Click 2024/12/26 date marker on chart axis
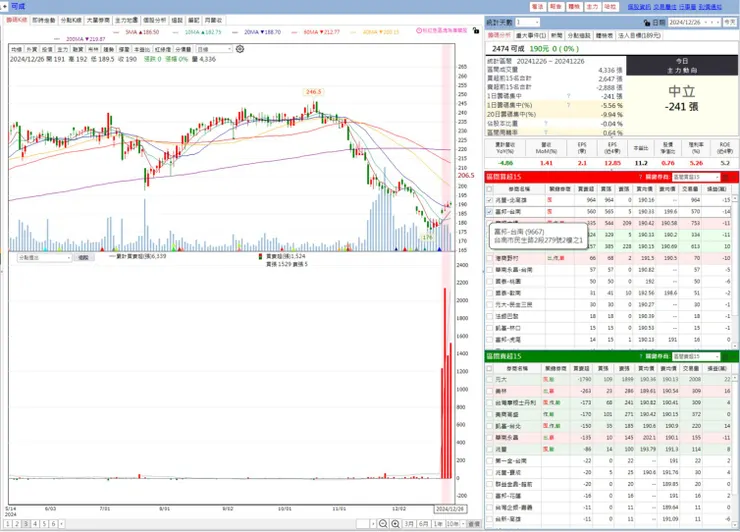Image resolution: width=740 pixels, height=532 pixels. (x=450, y=509)
